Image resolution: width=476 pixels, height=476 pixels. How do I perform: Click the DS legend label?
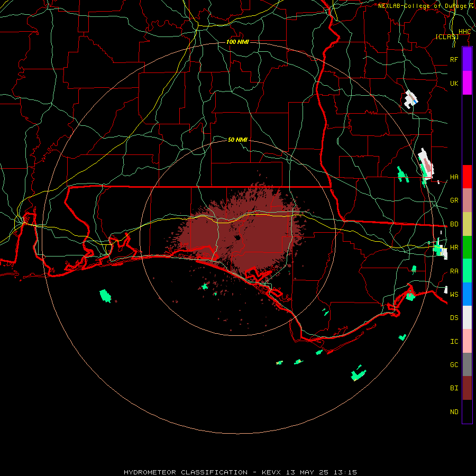[454, 318]
